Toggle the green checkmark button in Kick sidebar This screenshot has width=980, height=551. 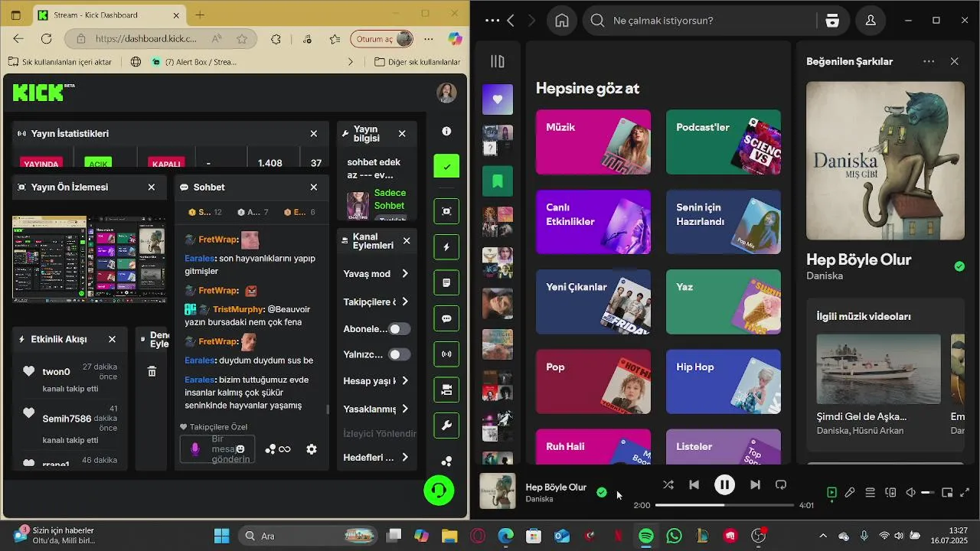click(x=446, y=166)
